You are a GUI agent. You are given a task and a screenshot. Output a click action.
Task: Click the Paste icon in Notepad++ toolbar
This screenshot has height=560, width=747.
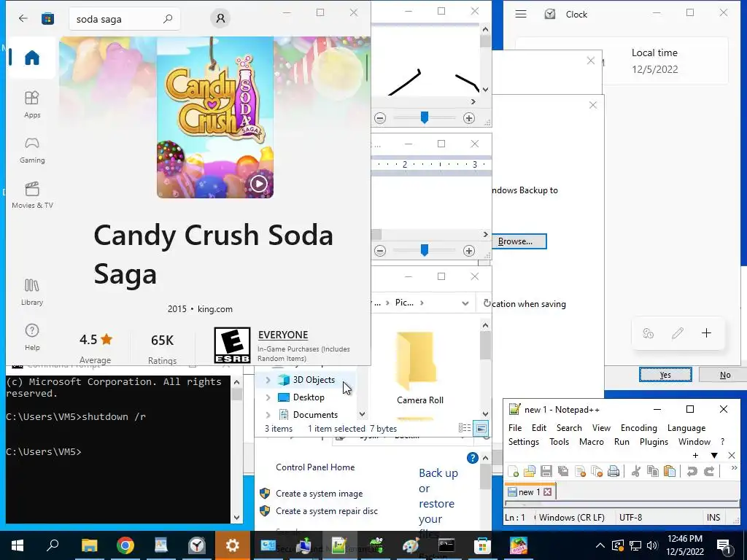670,472
